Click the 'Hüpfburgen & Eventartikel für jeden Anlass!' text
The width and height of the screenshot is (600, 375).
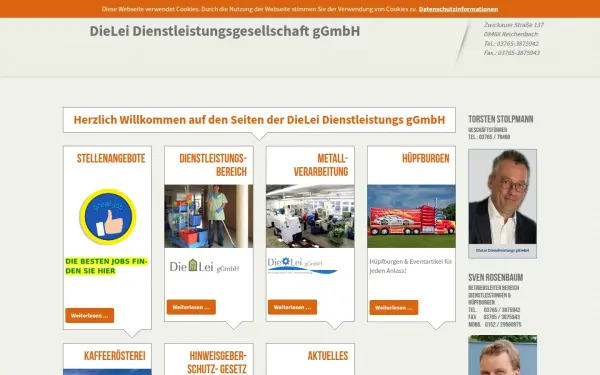411,266
